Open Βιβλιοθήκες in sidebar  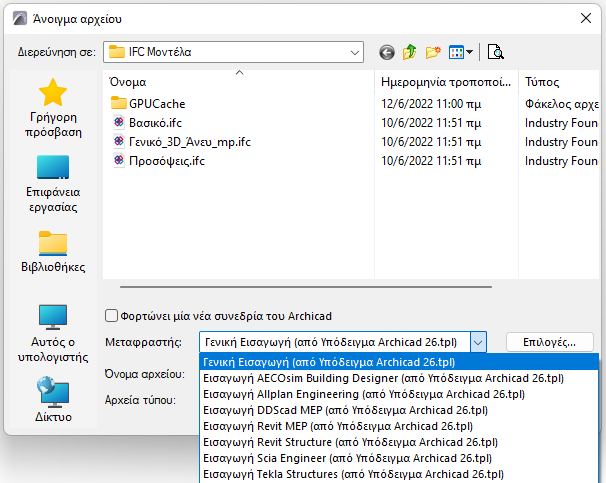pos(53,252)
